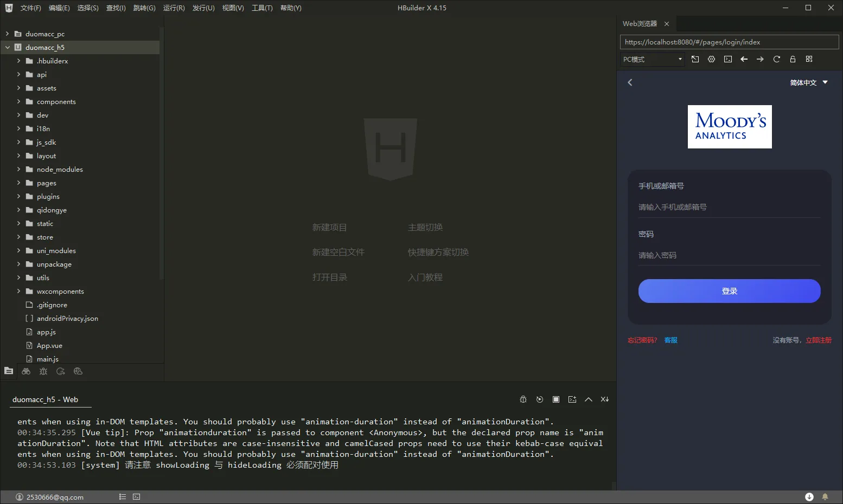The height and width of the screenshot is (504, 843).
Task: Expand the api folder
Action: click(x=18, y=74)
